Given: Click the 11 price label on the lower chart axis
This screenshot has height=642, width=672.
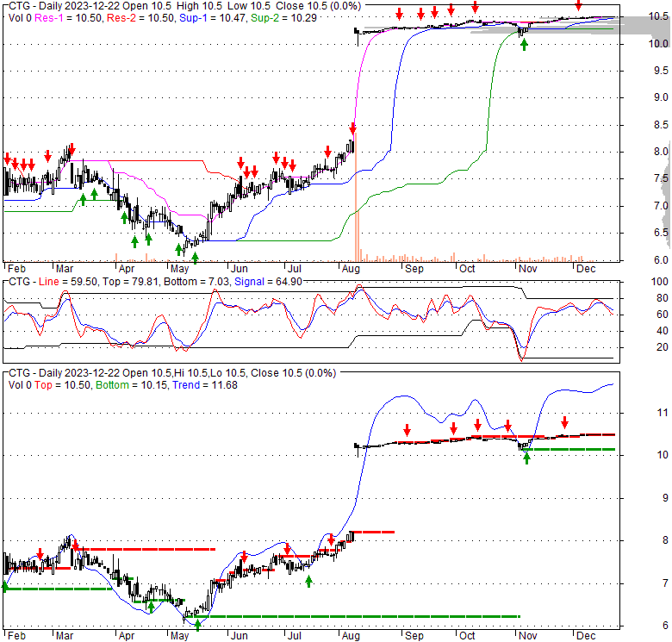Looking at the screenshot, I should [663, 413].
